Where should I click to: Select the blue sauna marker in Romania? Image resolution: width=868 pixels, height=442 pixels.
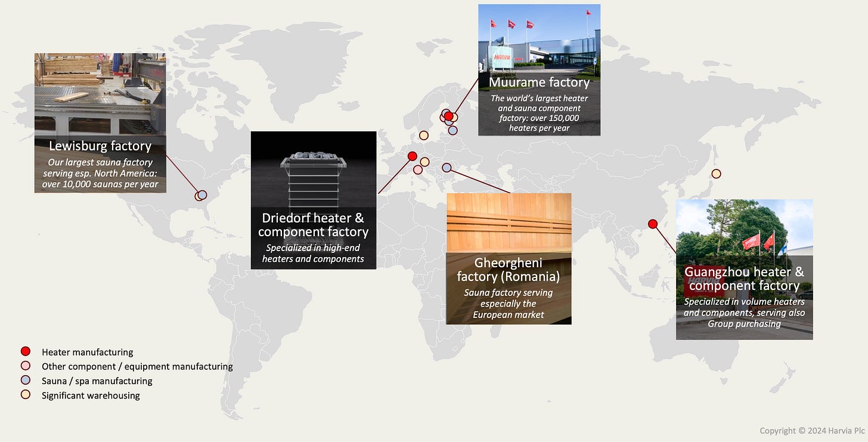[x=447, y=168]
